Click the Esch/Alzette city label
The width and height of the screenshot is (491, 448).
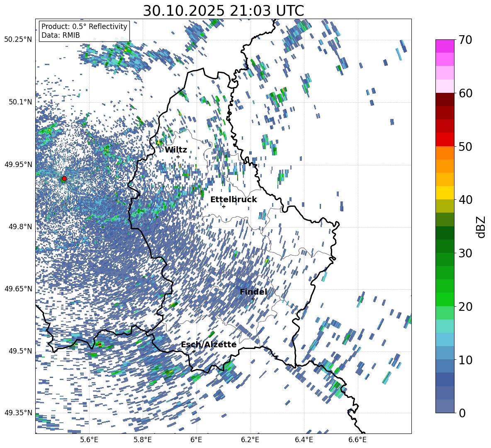pos(209,345)
